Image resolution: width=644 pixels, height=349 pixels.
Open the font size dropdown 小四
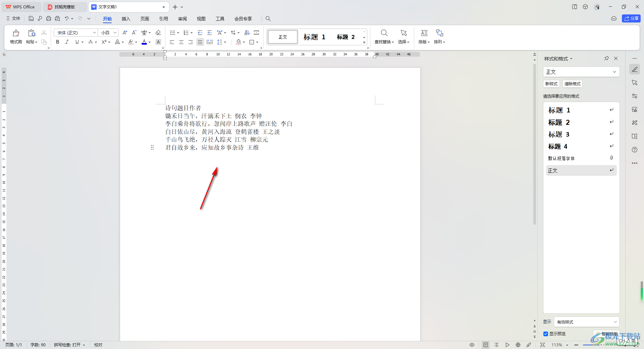[115, 33]
